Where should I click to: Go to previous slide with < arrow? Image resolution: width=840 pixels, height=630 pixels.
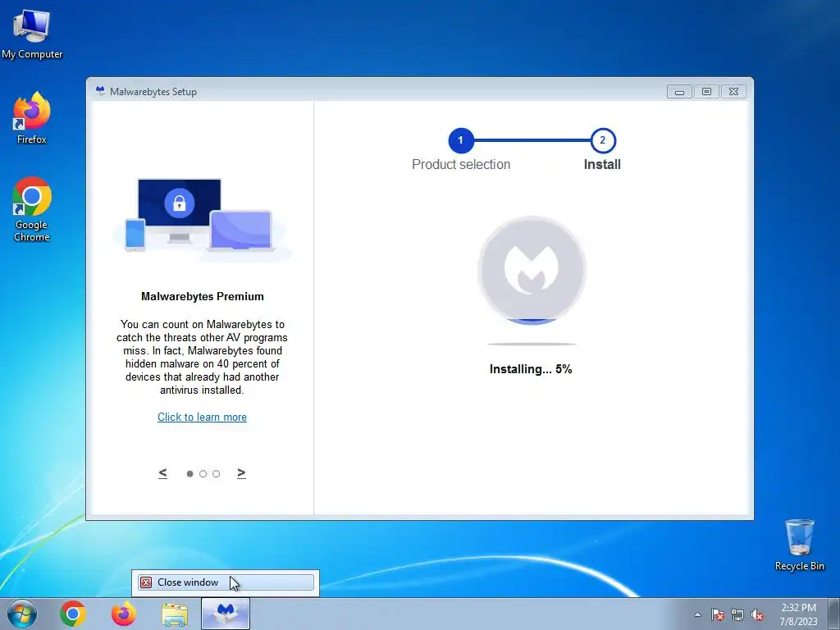[x=163, y=473]
